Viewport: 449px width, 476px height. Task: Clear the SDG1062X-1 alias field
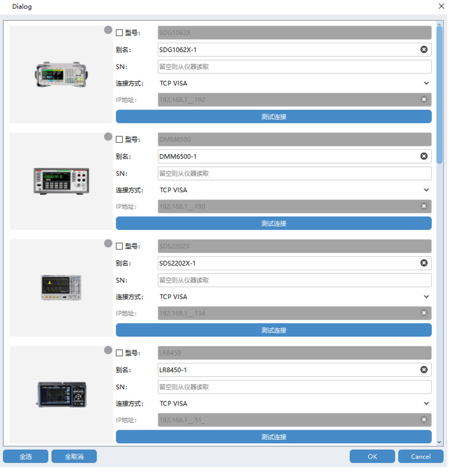click(423, 50)
